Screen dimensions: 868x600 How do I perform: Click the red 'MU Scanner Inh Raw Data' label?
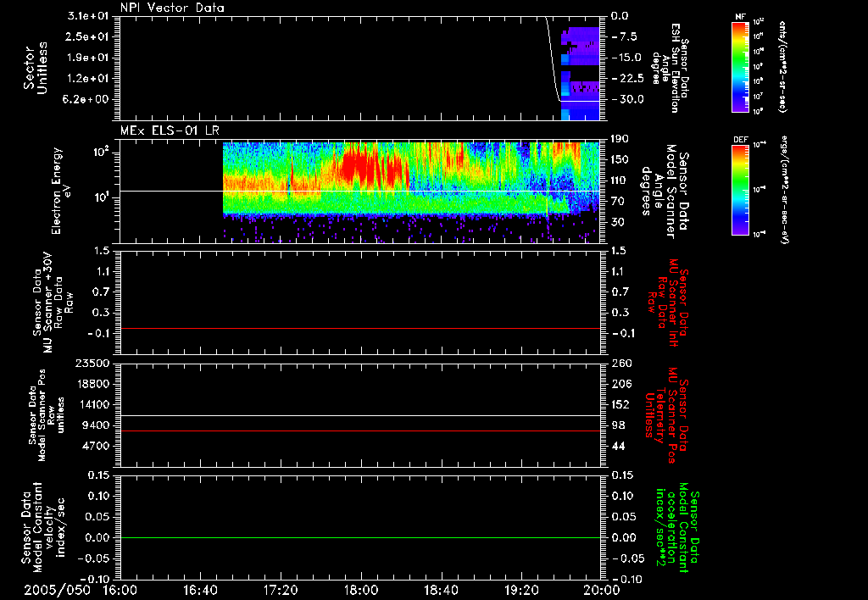(x=668, y=303)
